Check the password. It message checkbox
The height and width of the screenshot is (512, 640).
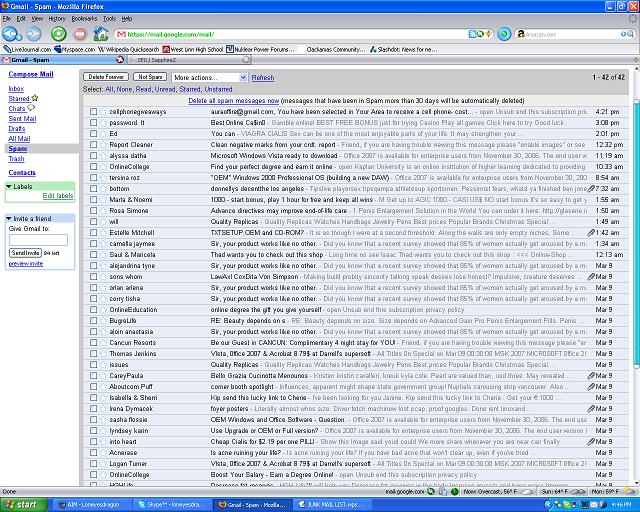[x=93, y=122]
